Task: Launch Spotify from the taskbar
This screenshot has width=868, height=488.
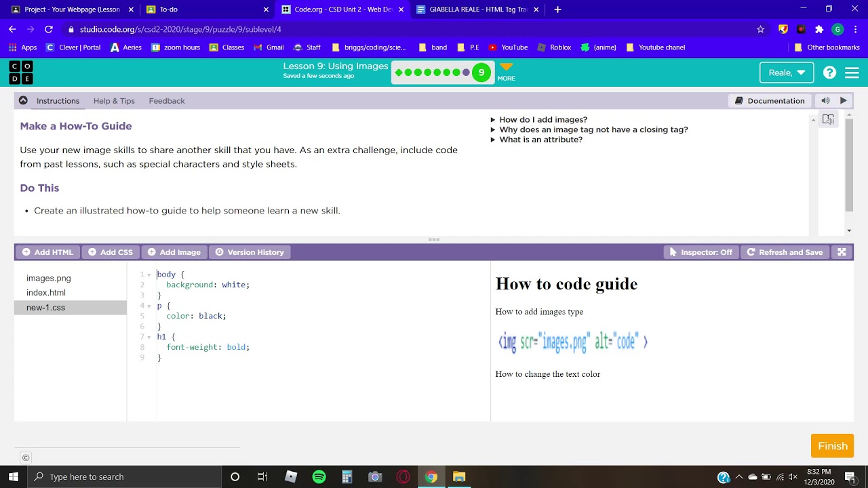Action: (x=319, y=476)
